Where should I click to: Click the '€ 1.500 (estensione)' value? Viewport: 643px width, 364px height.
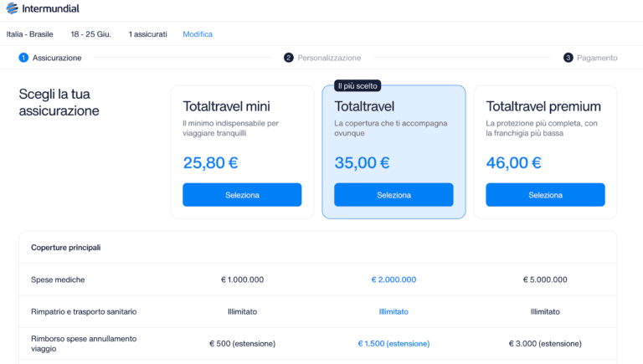394,344
